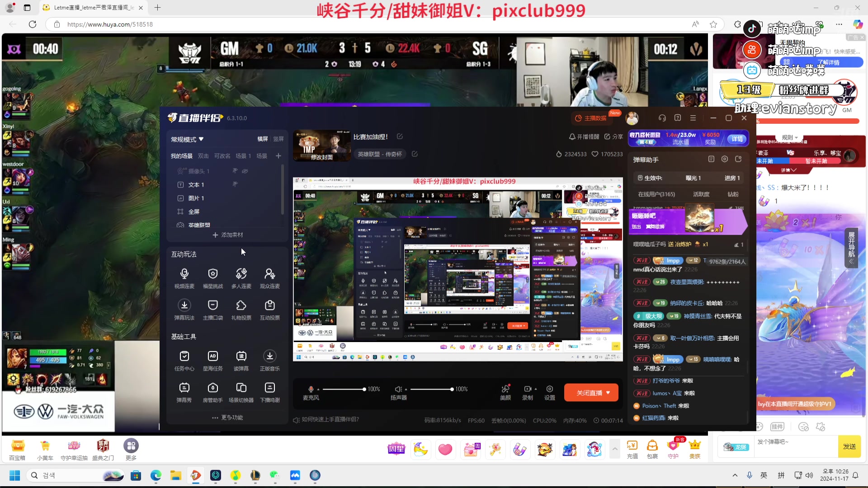The width and height of the screenshot is (868, 488).
Task: Open 星海任务 AD tasks
Action: (213, 361)
